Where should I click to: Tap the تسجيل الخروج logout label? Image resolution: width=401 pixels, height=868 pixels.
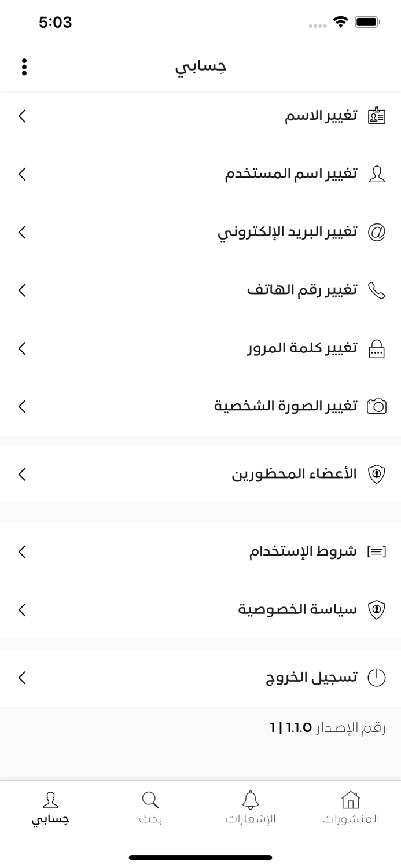(311, 677)
